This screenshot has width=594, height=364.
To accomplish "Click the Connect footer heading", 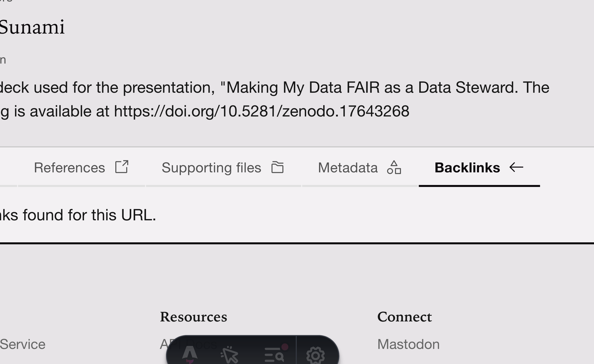I will click(405, 317).
